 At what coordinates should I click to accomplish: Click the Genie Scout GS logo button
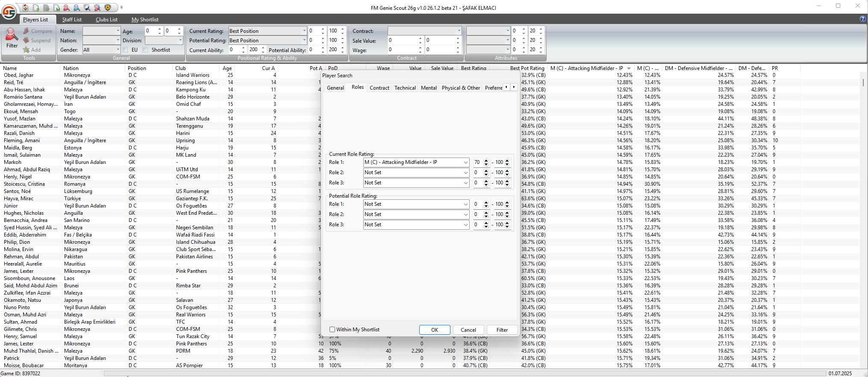tap(9, 12)
